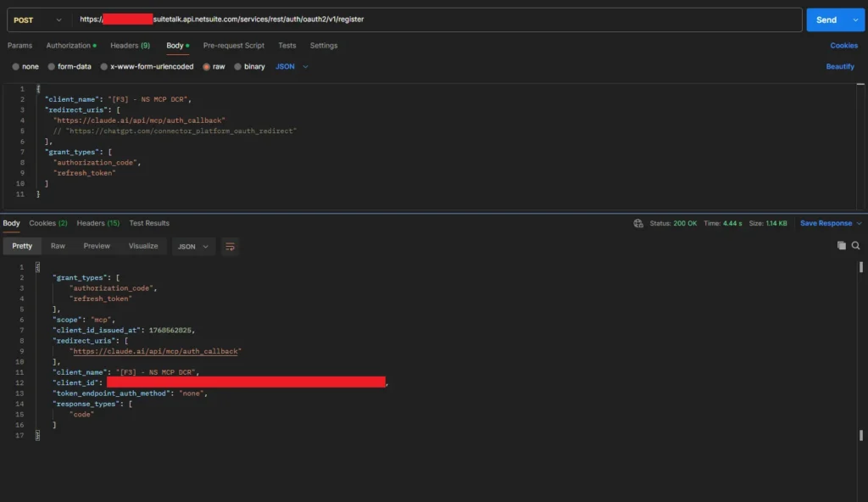This screenshot has height=502, width=868.
Task: Select the form-data body option
Action: click(x=69, y=66)
